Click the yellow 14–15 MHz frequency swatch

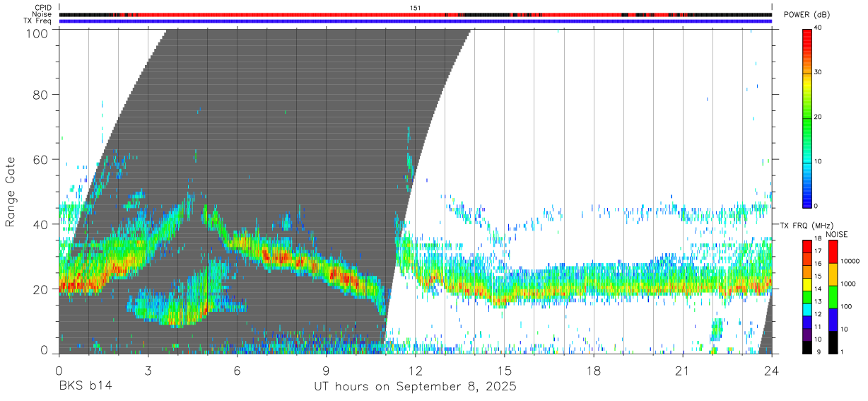[x=807, y=284]
